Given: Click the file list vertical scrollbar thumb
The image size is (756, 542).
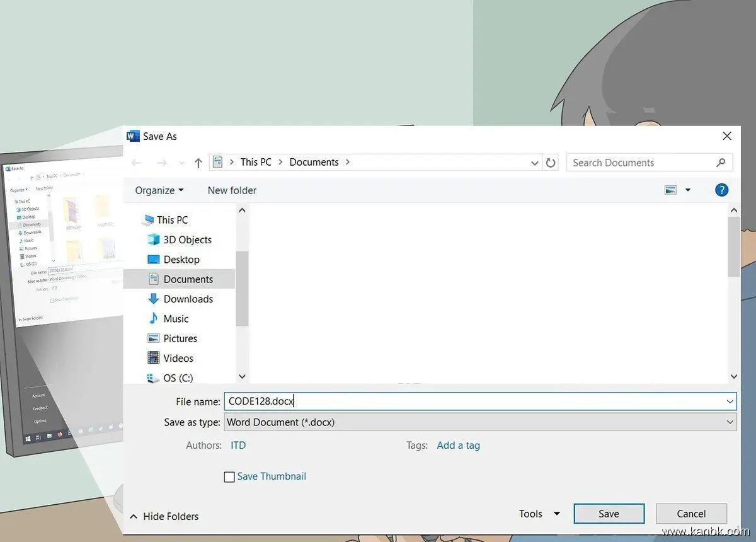Looking at the screenshot, I should point(733,246).
